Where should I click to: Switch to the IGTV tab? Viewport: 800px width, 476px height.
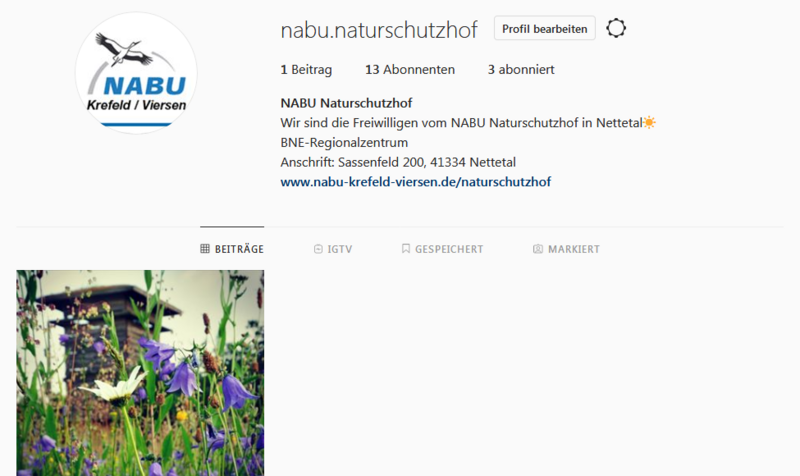tap(333, 249)
